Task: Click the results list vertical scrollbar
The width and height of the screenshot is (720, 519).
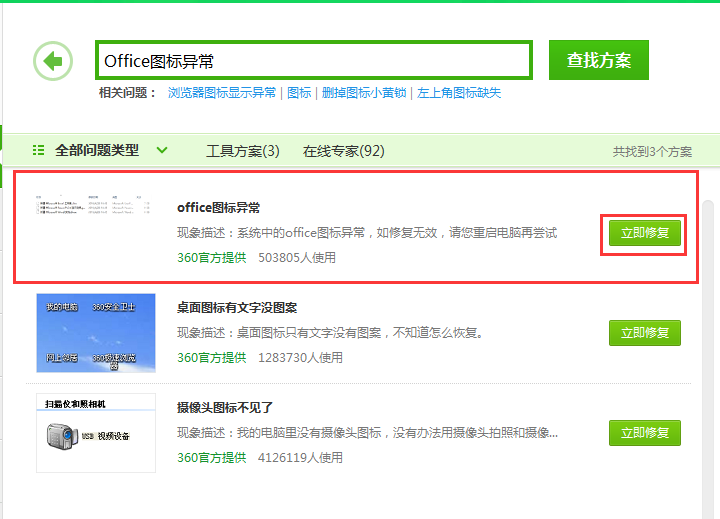Action: 708,359
